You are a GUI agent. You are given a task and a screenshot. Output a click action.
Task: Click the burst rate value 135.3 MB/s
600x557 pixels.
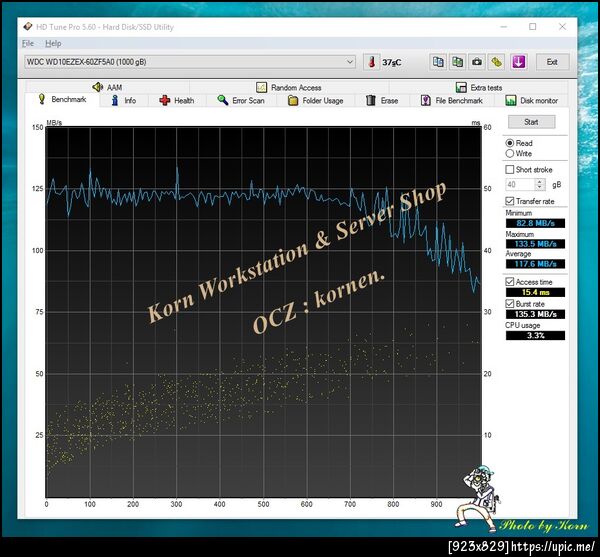535,314
